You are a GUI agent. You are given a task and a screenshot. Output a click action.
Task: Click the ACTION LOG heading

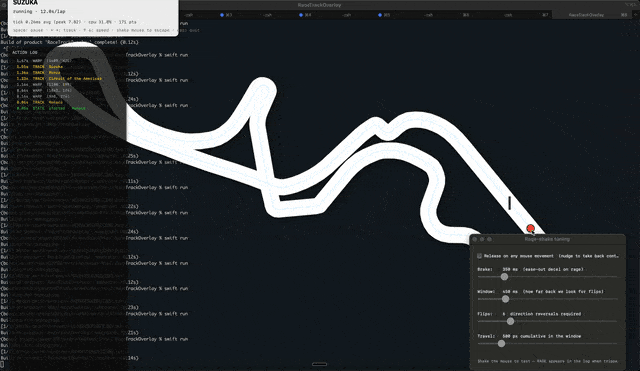(24, 53)
